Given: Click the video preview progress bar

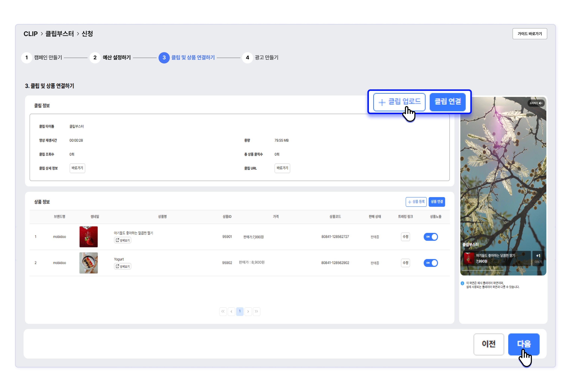Looking at the screenshot, I should (503, 270).
